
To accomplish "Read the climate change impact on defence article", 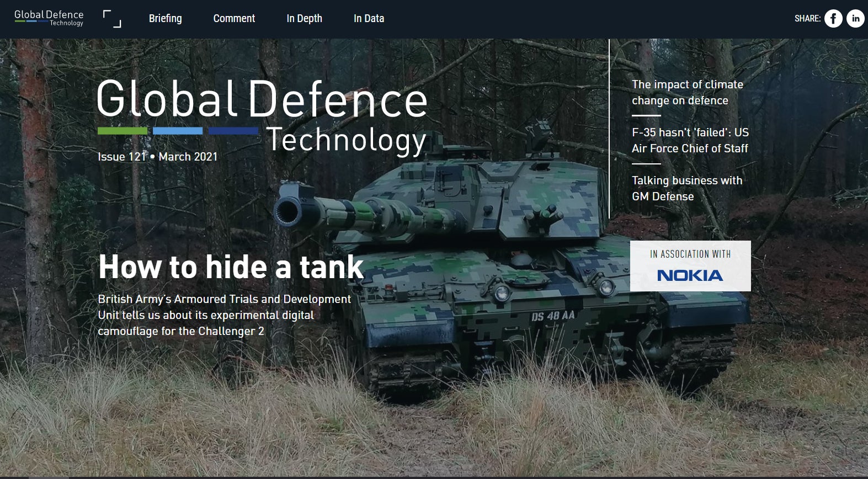I will [x=687, y=93].
